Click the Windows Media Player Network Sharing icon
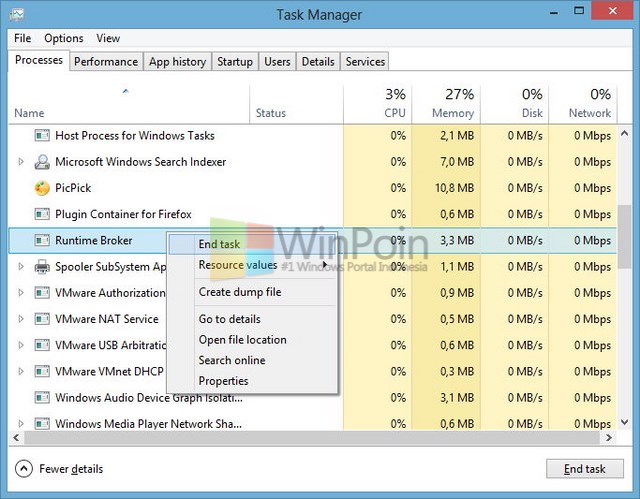640x499 pixels. pos(42,424)
